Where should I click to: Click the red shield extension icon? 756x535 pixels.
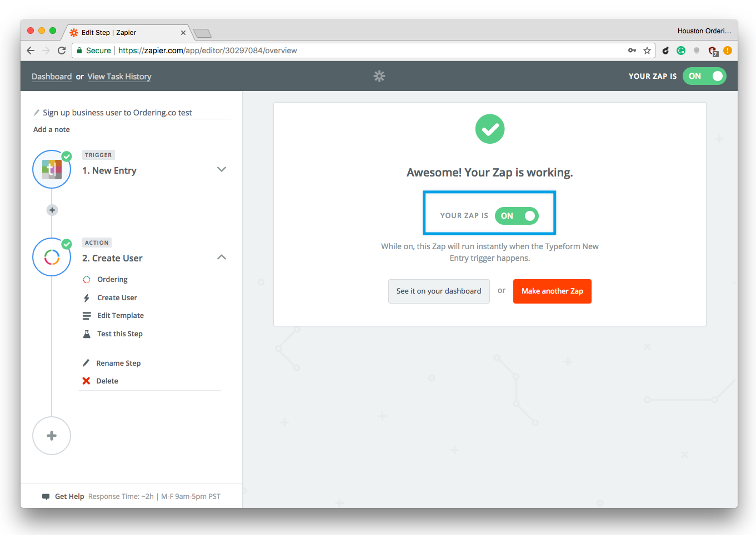[x=713, y=51]
